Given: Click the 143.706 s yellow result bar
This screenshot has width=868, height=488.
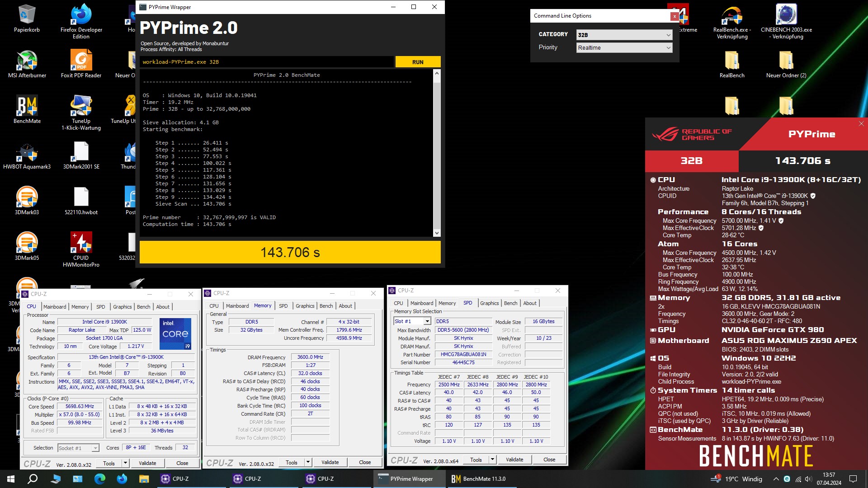Looking at the screenshot, I should (290, 252).
